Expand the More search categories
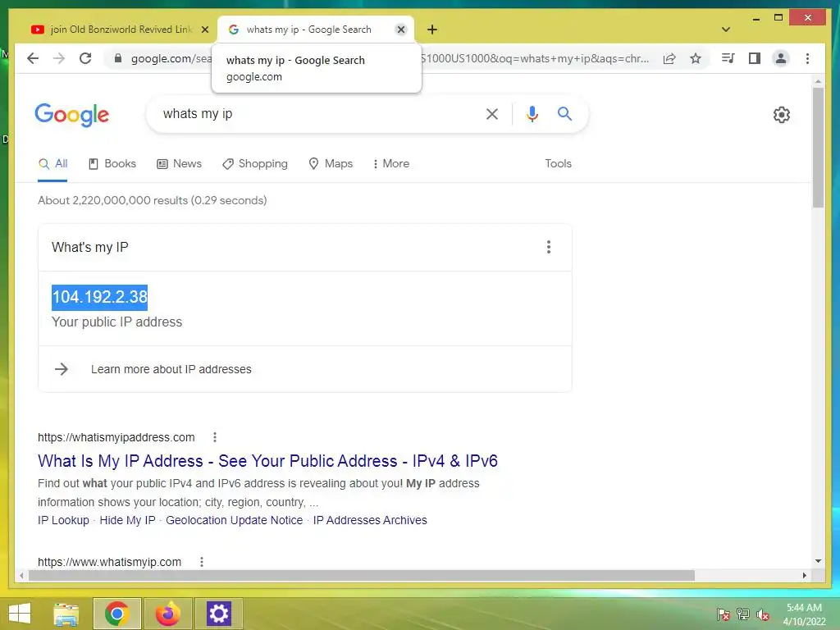 coord(391,164)
